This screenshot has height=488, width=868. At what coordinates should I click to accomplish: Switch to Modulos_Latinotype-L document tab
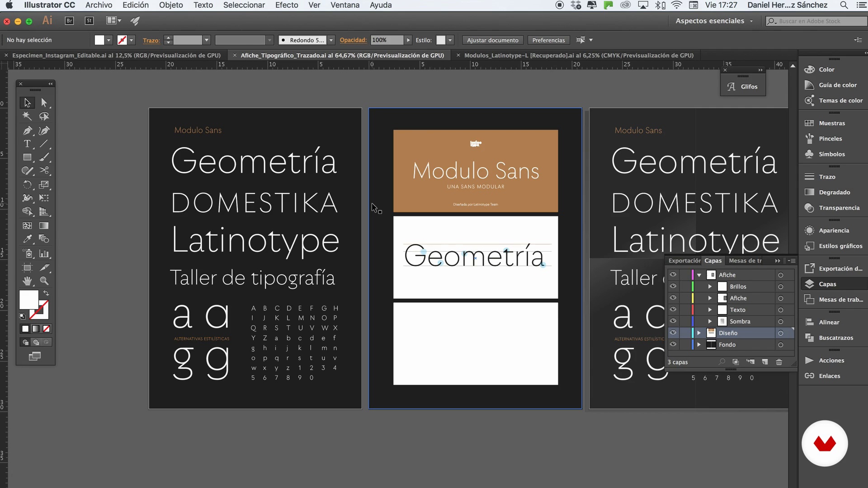(579, 55)
